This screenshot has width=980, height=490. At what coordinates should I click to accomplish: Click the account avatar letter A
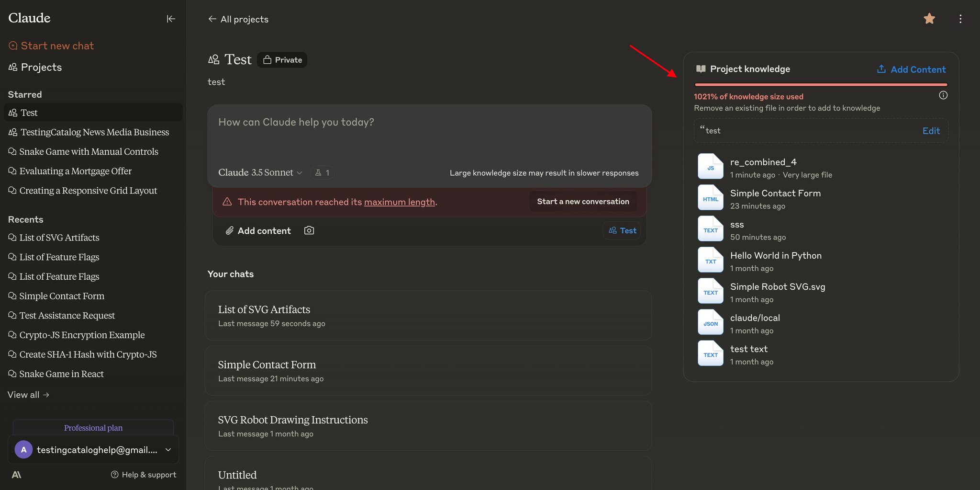click(x=23, y=450)
